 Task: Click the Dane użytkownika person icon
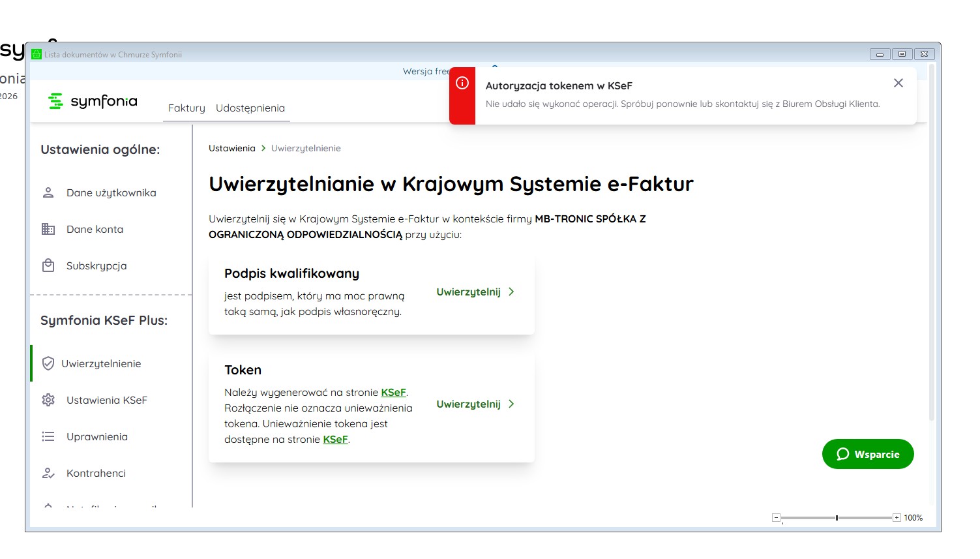pyautogui.click(x=48, y=193)
